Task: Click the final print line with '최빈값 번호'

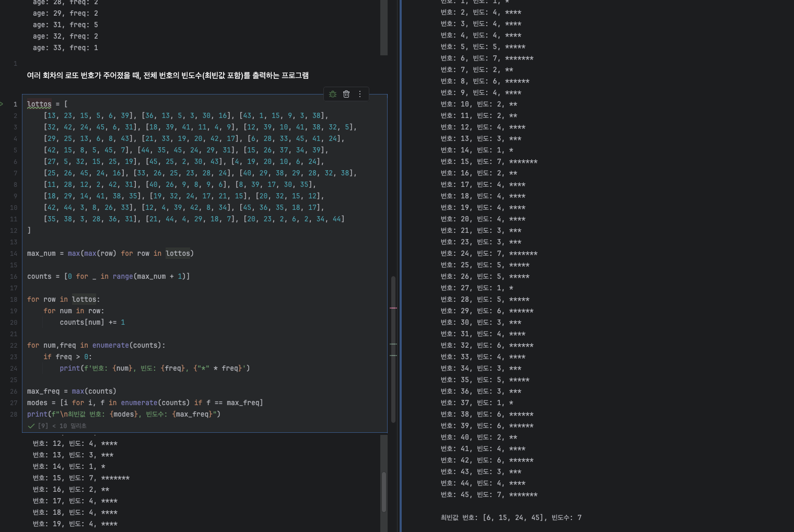Action: point(124,414)
